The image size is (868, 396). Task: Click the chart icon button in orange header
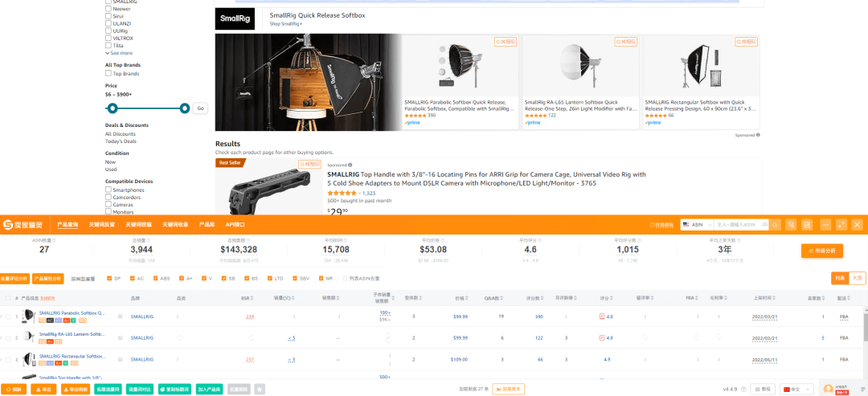807,225
